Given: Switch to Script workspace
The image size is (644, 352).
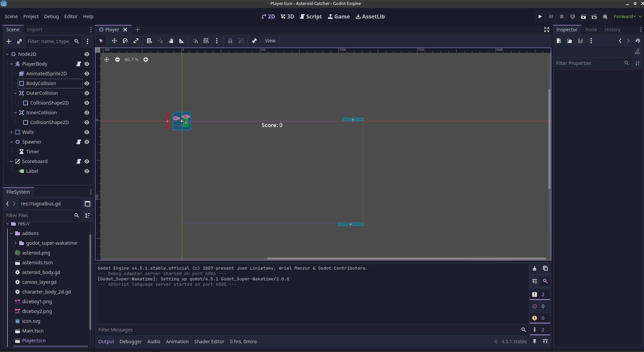Looking at the screenshot, I should [311, 16].
